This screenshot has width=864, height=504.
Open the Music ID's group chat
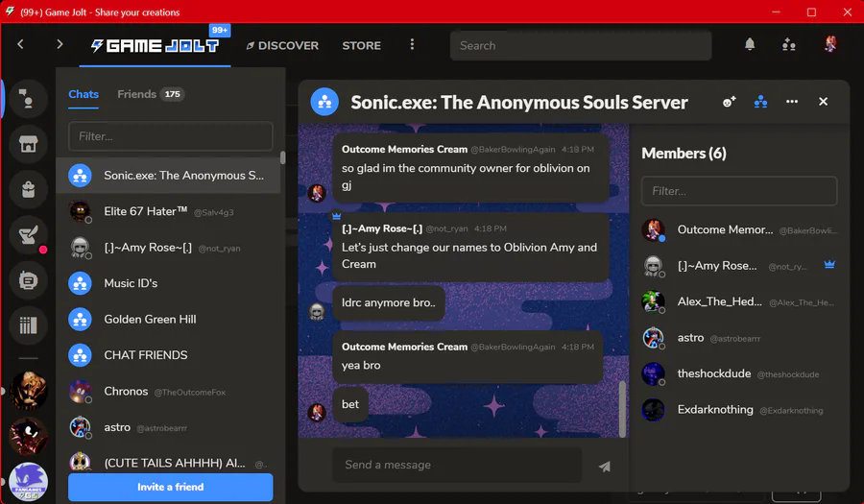click(x=168, y=283)
